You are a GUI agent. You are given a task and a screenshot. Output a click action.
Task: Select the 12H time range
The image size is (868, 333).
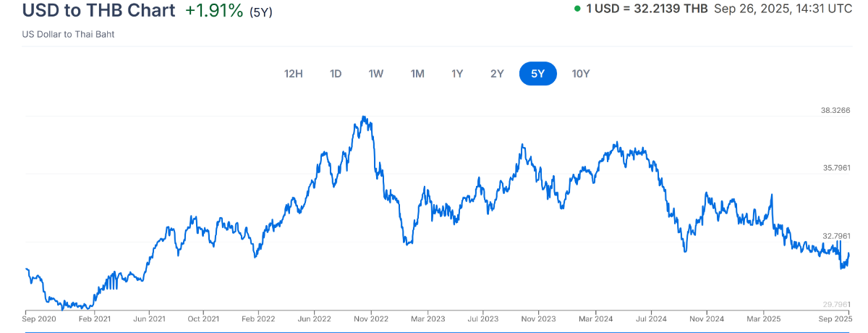coord(294,73)
